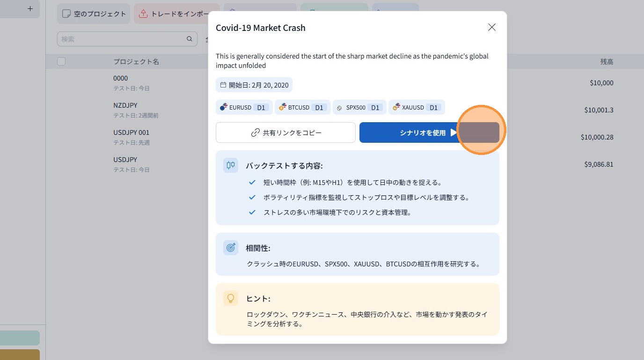Click the correlation section heading
Screen dimensions: 644x360
pos(258,248)
